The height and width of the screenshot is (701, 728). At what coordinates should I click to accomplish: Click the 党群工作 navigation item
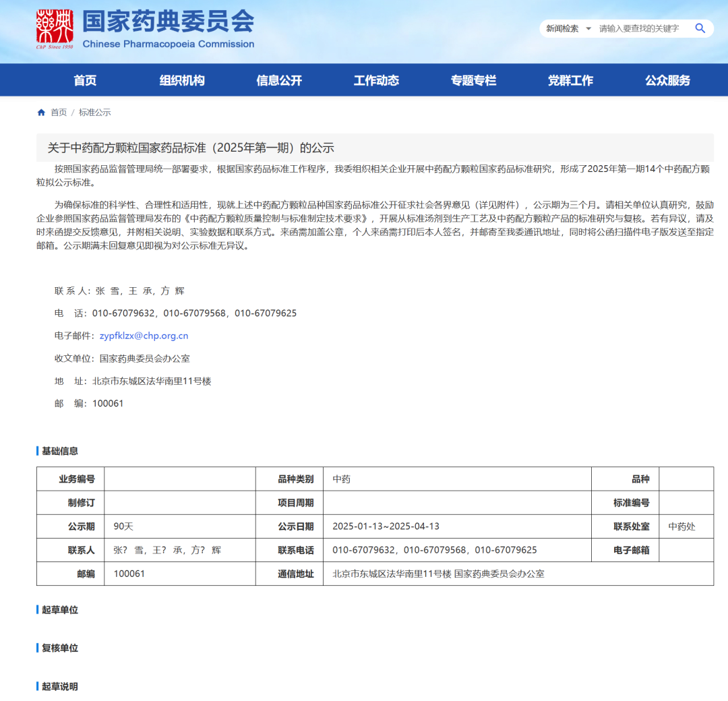pos(570,80)
